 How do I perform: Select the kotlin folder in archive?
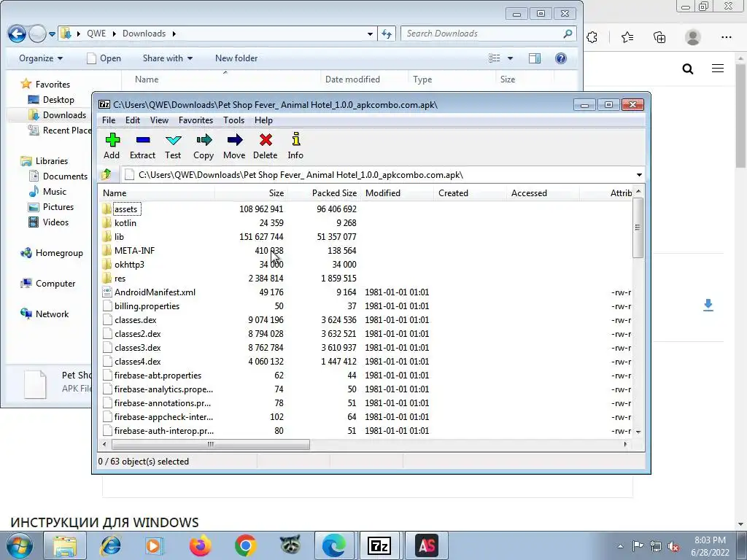(x=125, y=223)
